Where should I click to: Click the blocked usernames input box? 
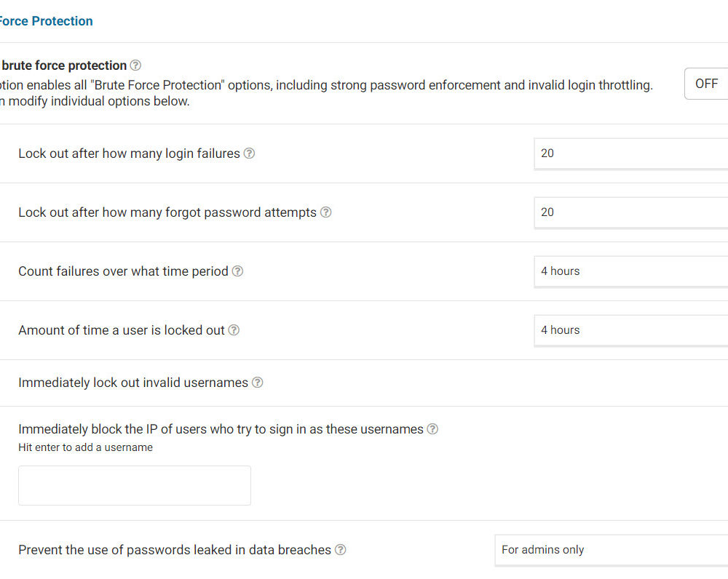(x=135, y=486)
